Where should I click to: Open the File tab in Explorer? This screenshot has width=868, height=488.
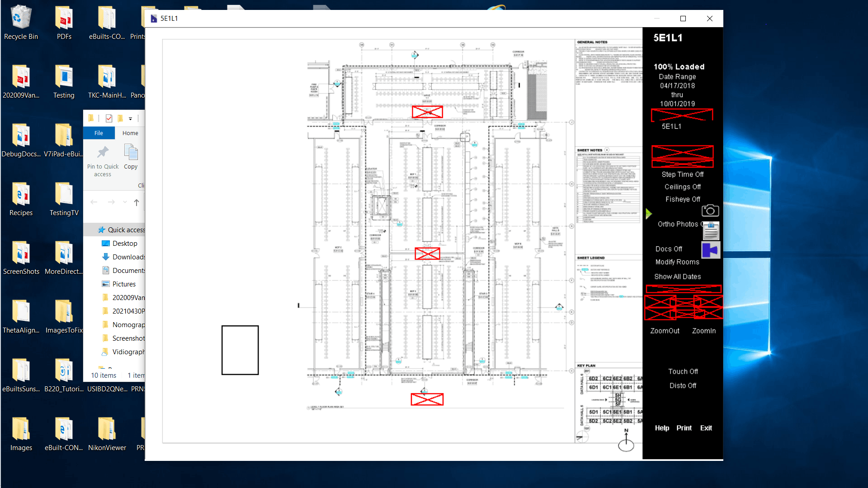tap(99, 133)
